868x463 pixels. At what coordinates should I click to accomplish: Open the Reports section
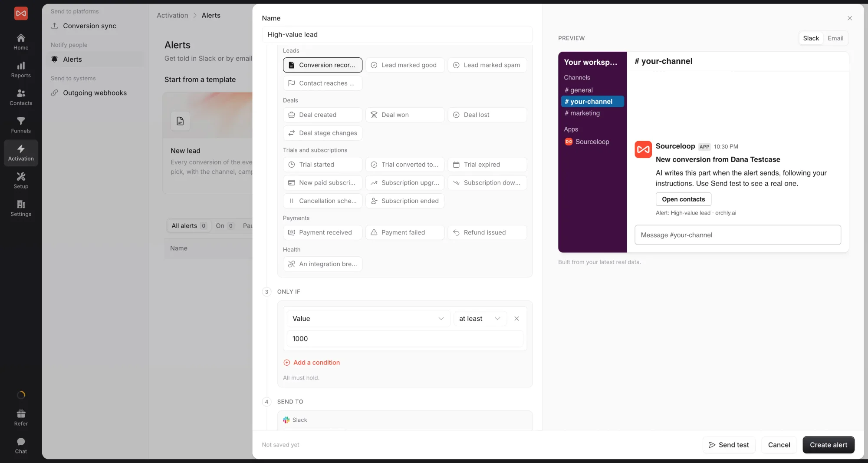[x=21, y=69]
